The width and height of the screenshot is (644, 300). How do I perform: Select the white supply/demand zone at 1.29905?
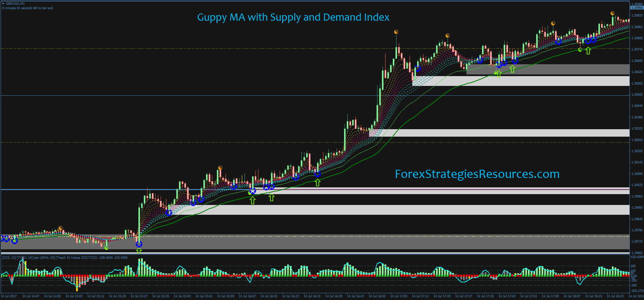tap(399, 210)
